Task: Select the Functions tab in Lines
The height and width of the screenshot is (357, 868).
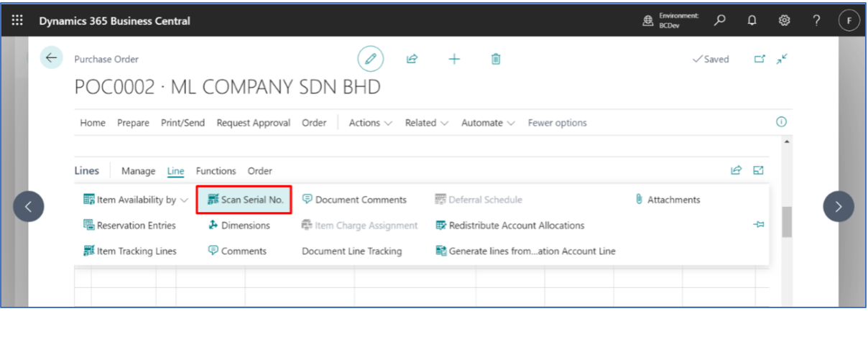Action: click(x=216, y=171)
